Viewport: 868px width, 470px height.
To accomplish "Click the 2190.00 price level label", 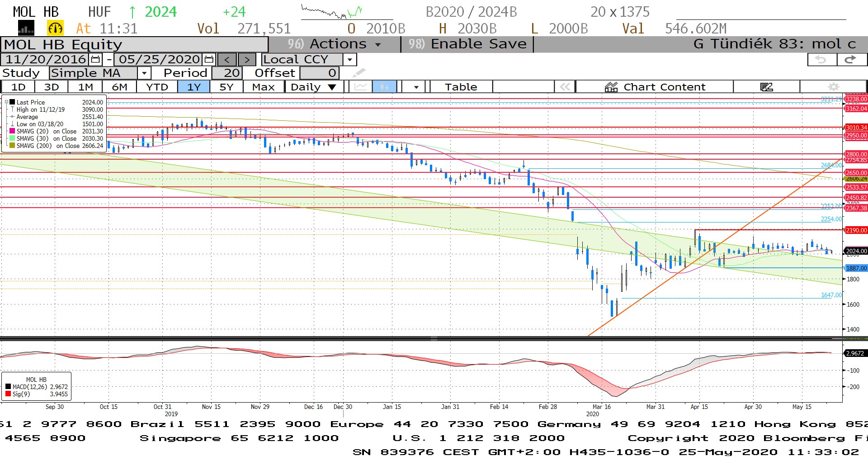I will (x=856, y=230).
